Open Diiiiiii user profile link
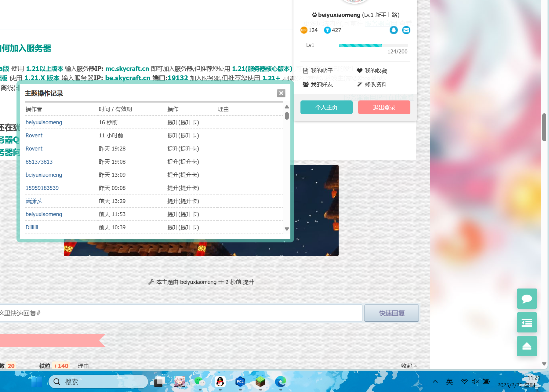Screen dimensions: 549x392 point(32,227)
